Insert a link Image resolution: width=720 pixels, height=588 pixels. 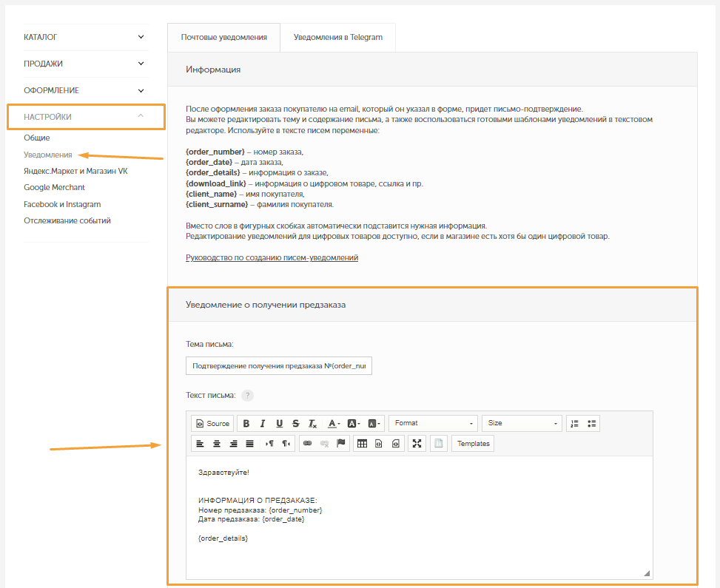click(x=308, y=444)
